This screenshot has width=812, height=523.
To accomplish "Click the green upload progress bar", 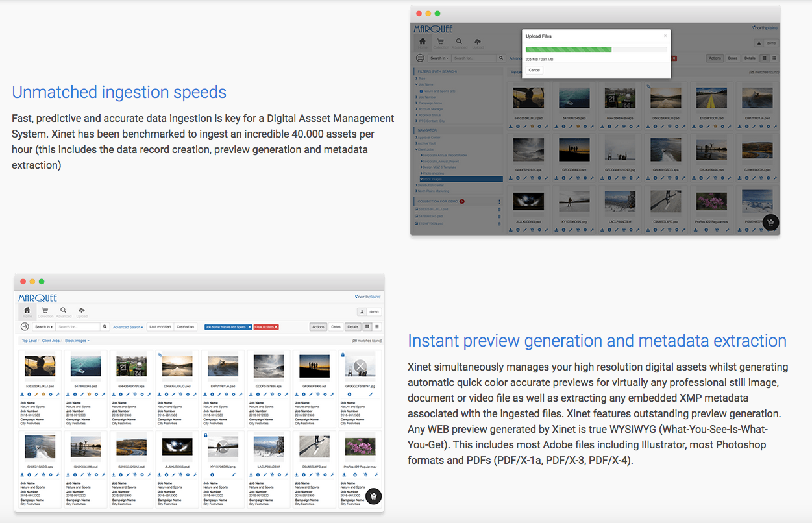I will pos(569,49).
